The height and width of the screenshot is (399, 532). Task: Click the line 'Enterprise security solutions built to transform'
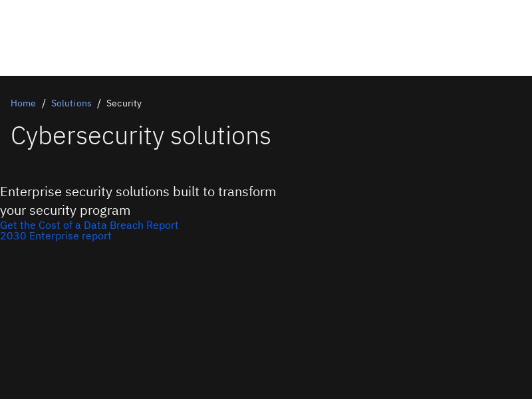tap(138, 192)
